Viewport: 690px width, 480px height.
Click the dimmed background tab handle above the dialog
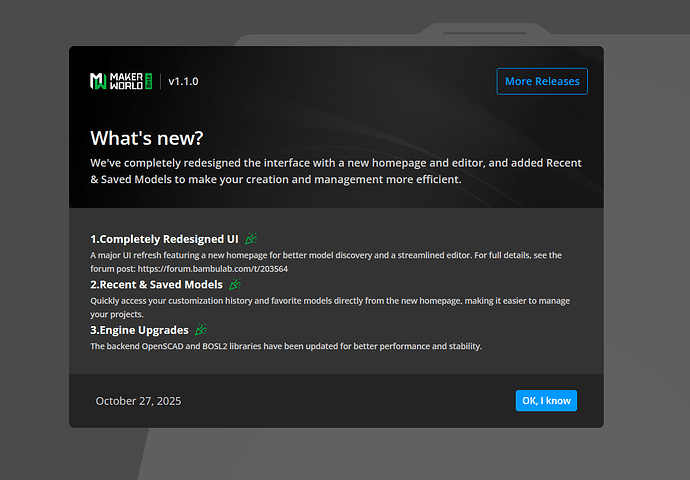(484, 33)
